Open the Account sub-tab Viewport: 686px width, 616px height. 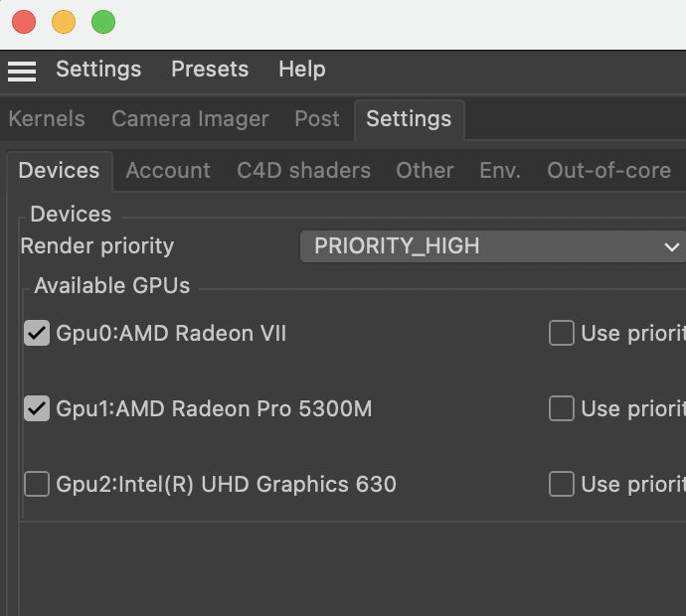[x=168, y=171]
